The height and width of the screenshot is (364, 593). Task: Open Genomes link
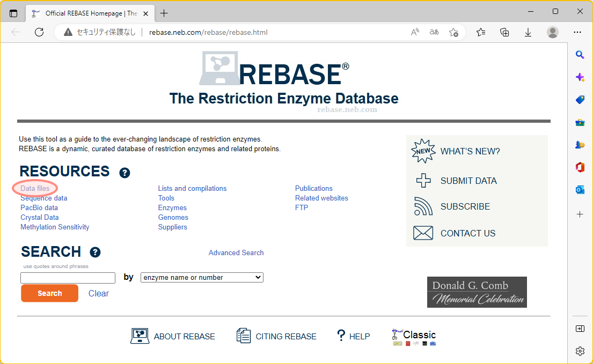(x=173, y=218)
